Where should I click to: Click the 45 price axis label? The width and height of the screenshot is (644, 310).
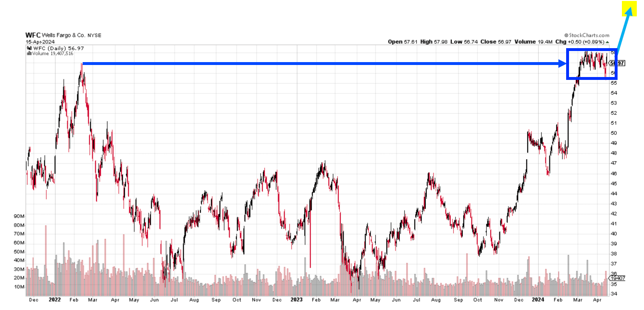pos(614,183)
